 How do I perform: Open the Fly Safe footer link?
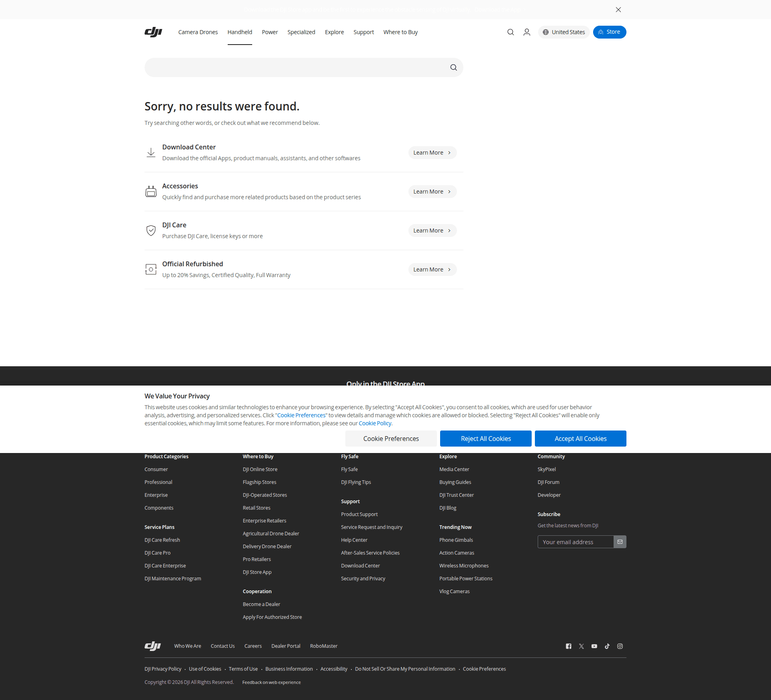click(x=349, y=469)
